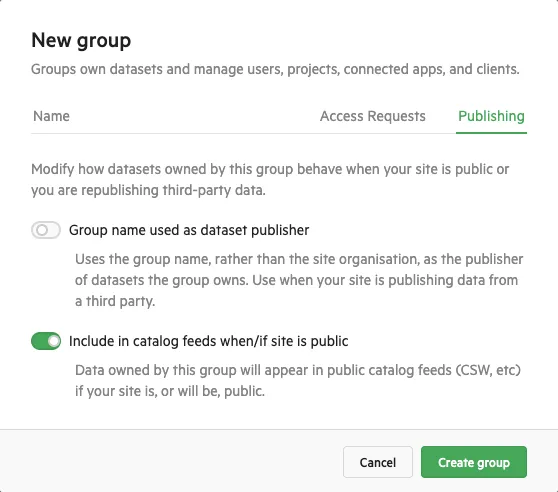This screenshot has height=492, width=558.
Task: Click the 'New group' dialog heading
Action: click(81, 40)
